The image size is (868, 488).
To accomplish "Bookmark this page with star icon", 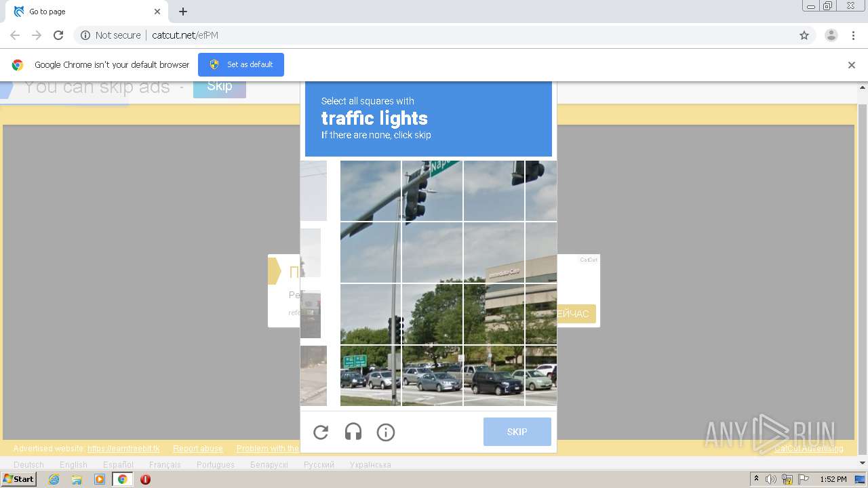I will [804, 35].
